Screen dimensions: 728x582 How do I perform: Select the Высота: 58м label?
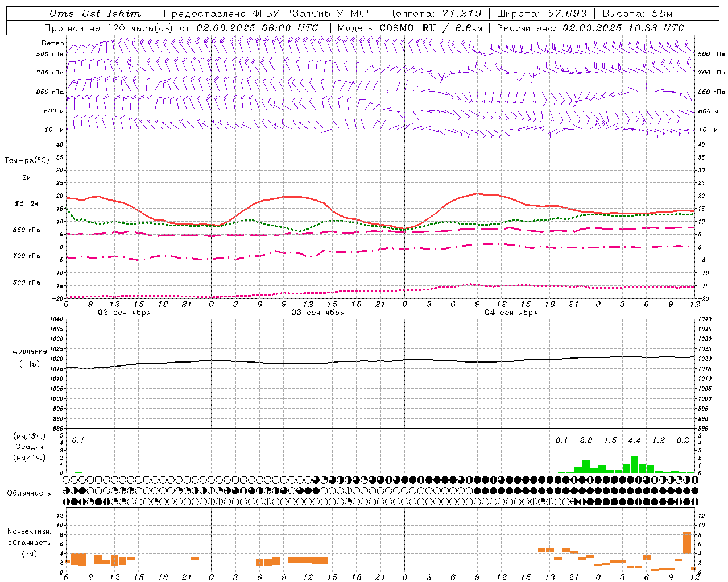tap(638, 14)
